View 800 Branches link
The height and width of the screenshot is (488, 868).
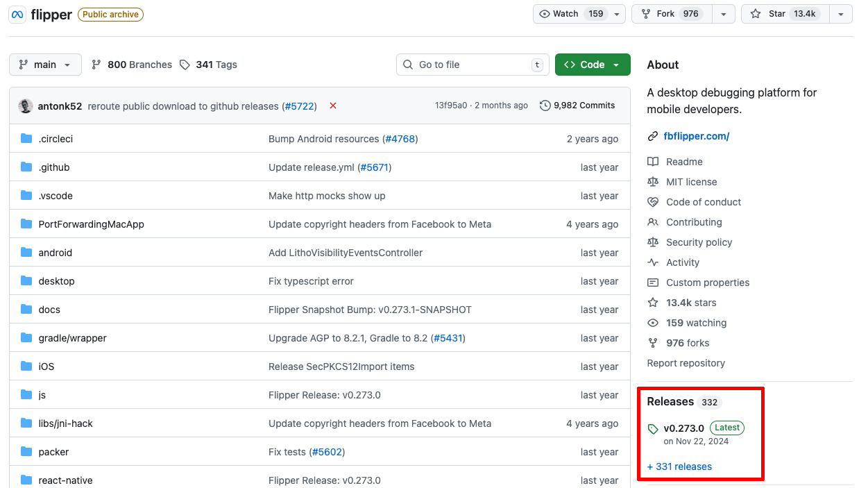pyautogui.click(x=132, y=65)
